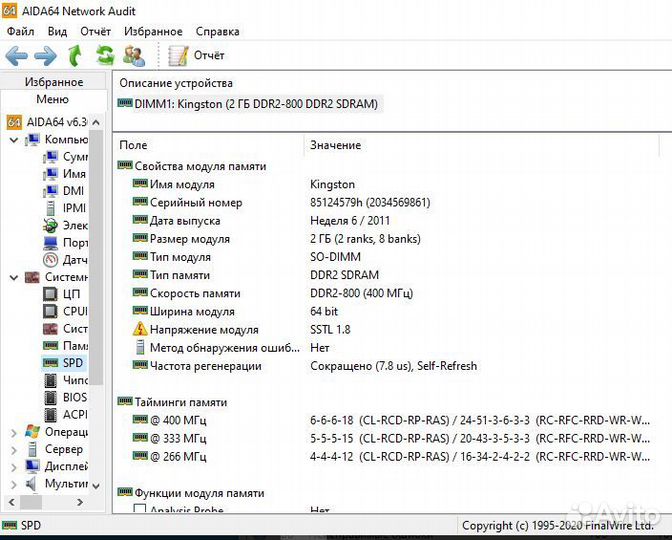Select the Компьютер tree icon

(33, 140)
